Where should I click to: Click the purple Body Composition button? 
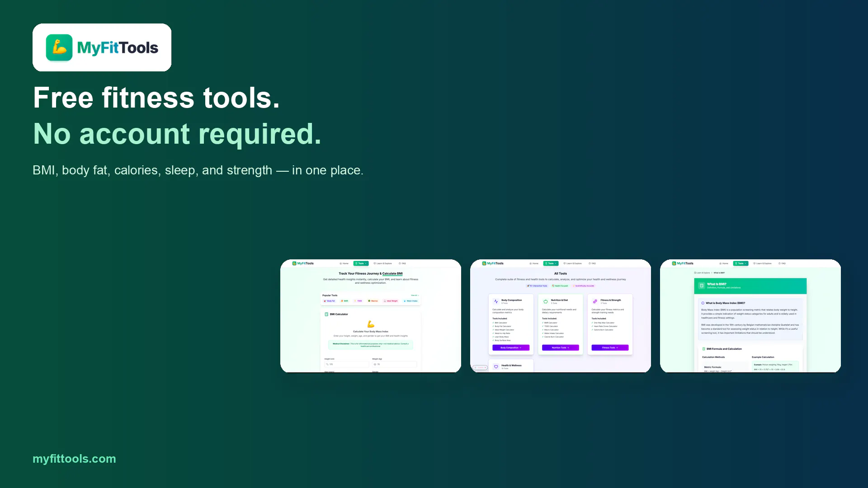[511, 347]
